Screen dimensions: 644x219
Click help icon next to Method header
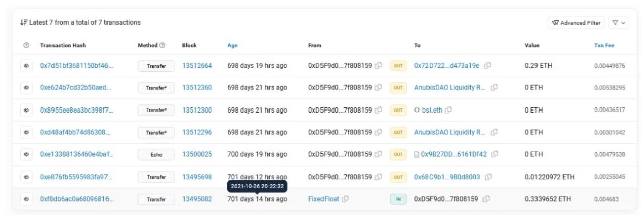162,45
